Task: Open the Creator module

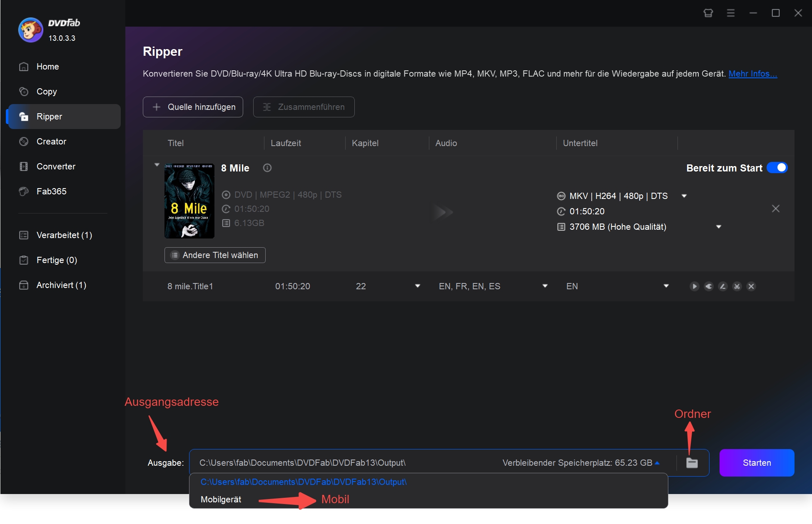Action: (51, 142)
